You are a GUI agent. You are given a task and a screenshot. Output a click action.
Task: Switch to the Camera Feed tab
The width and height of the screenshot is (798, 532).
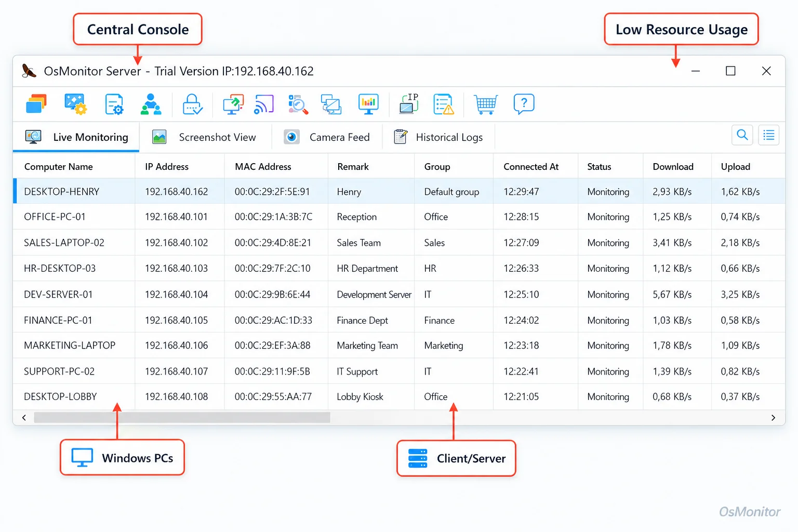[327, 137]
